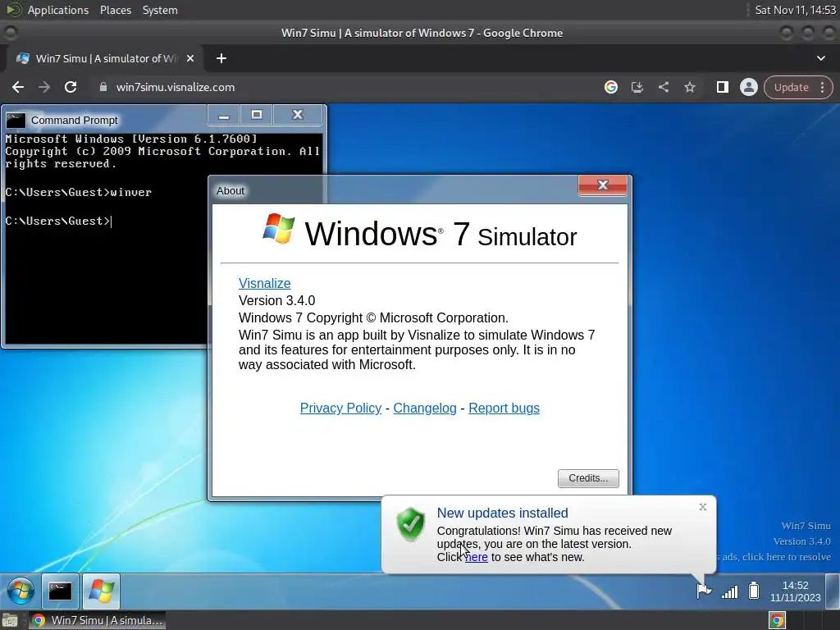
Task: Go back in Chrome
Action: (x=18, y=87)
